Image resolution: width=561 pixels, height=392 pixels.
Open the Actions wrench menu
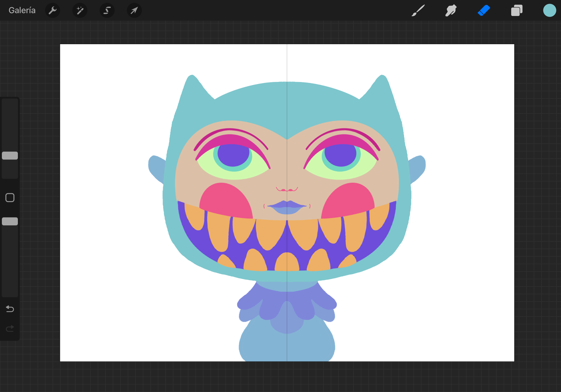[x=53, y=11]
